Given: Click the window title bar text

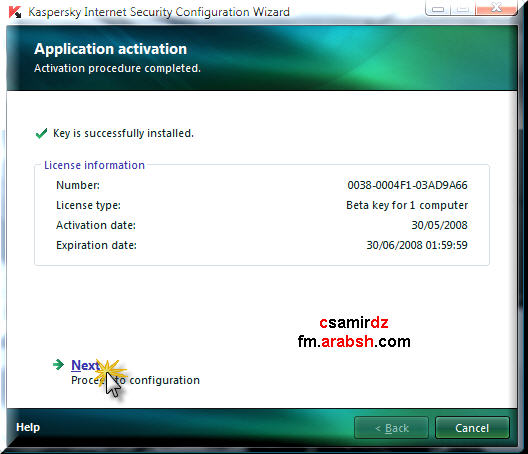Looking at the screenshot, I should tap(159, 12).
